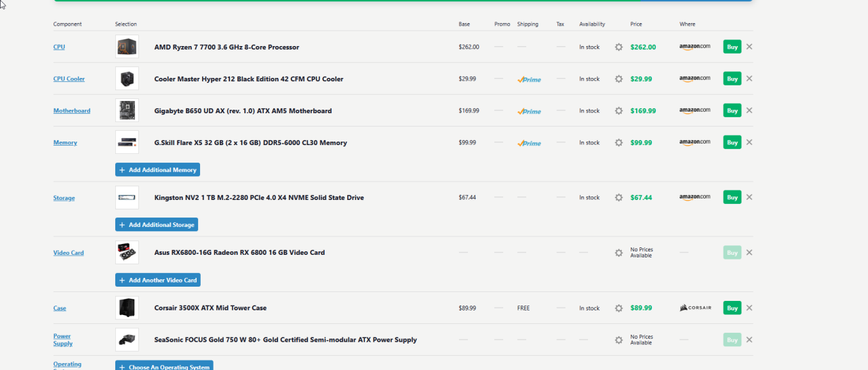
Task: Remove the CPU Cooler with its X icon
Action: click(x=749, y=79)
